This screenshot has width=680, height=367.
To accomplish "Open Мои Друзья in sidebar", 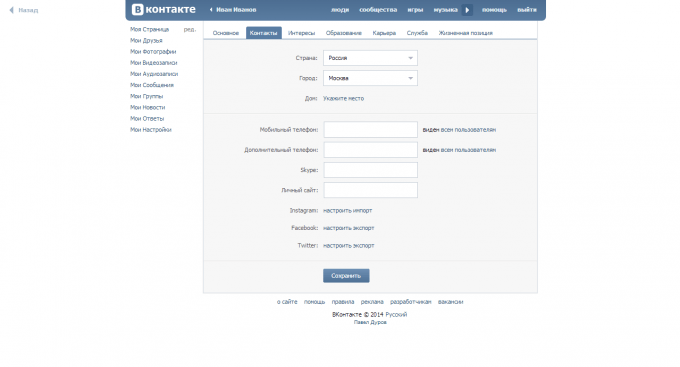I will (146, 40).
